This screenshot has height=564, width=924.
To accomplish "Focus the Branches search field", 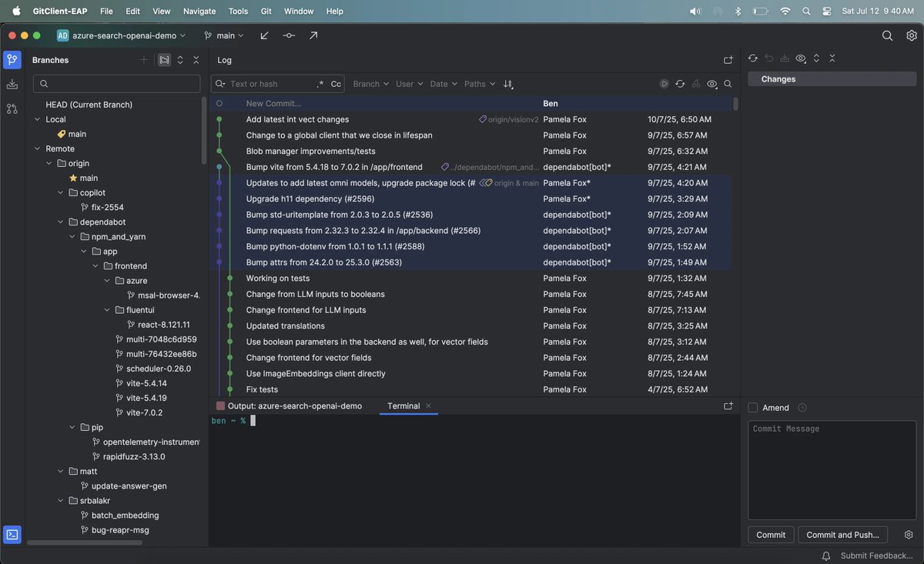I will [x=117, y=84].
